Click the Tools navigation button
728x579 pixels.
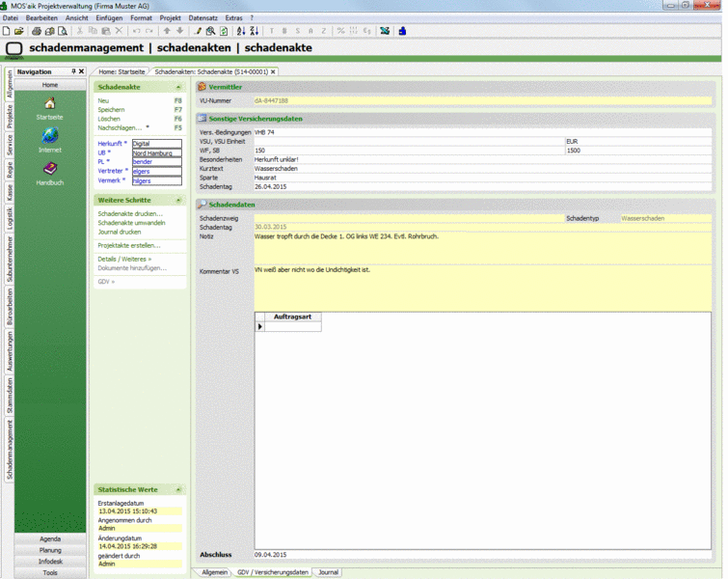(50, 572)
